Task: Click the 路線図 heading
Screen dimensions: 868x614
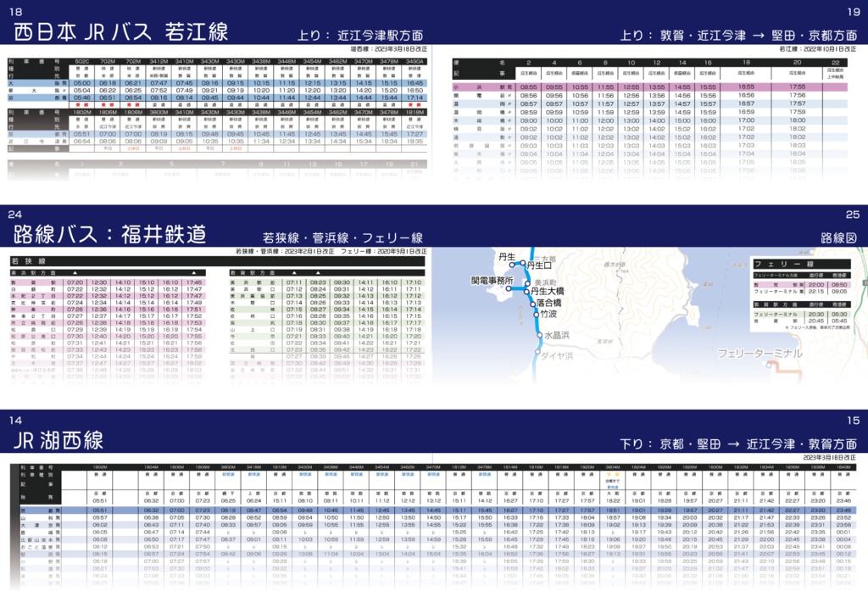Action: [x=838, y=238]
